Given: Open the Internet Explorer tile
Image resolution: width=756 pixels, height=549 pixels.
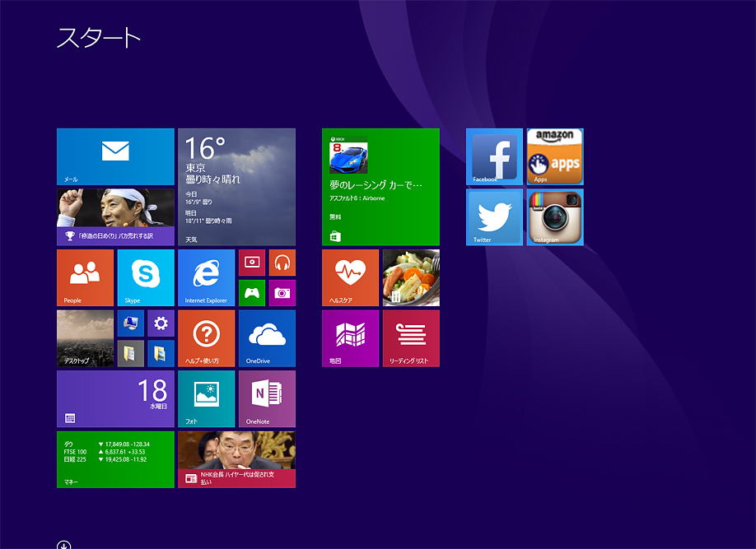Looking at the screenshot, I should (207, 277).
